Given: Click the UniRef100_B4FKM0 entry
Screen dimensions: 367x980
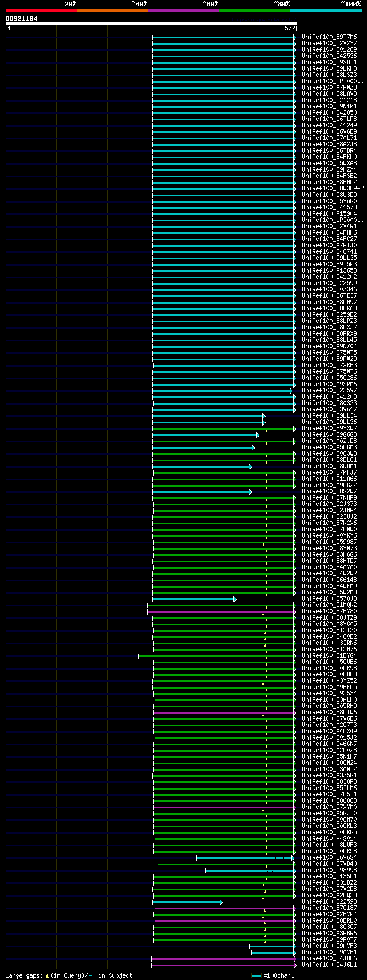Looking at the screenshot, I should (x=329, y=157).
